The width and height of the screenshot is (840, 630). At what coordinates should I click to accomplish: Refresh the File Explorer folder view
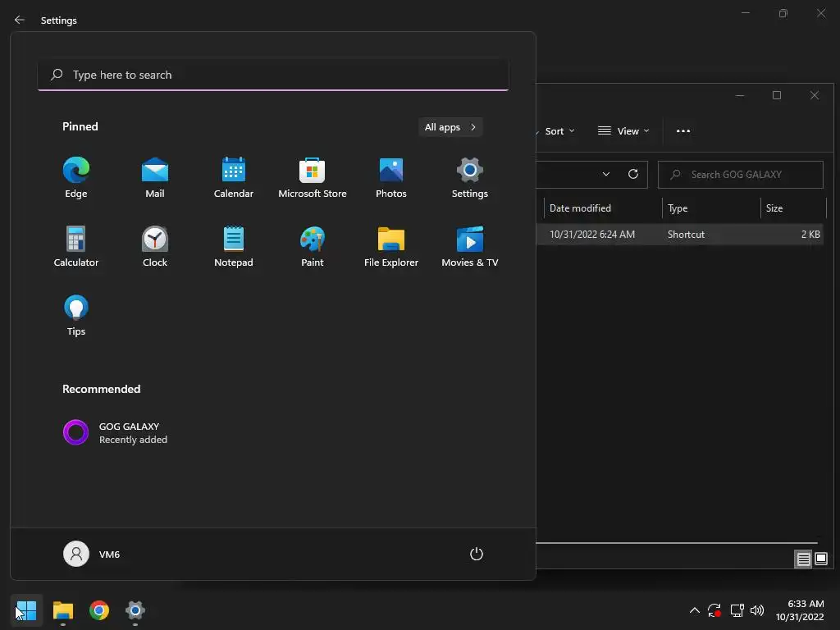633,174
